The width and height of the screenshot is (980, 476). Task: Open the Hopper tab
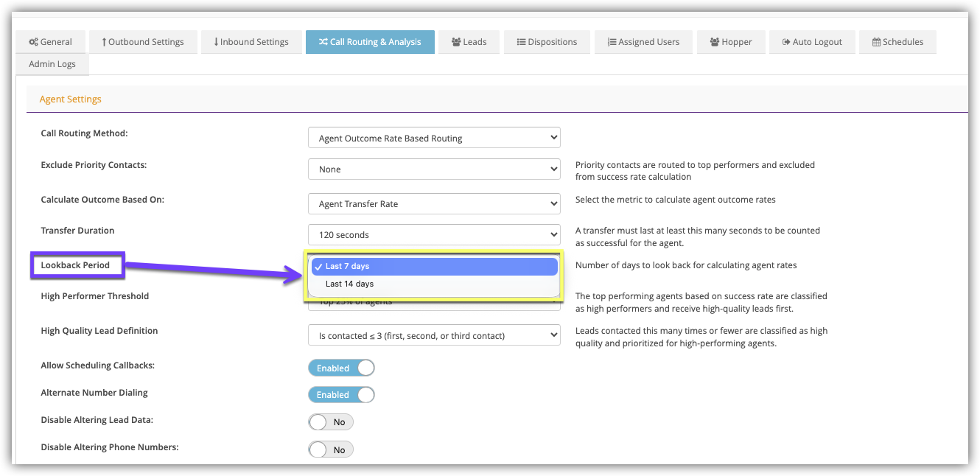point(731,42)
